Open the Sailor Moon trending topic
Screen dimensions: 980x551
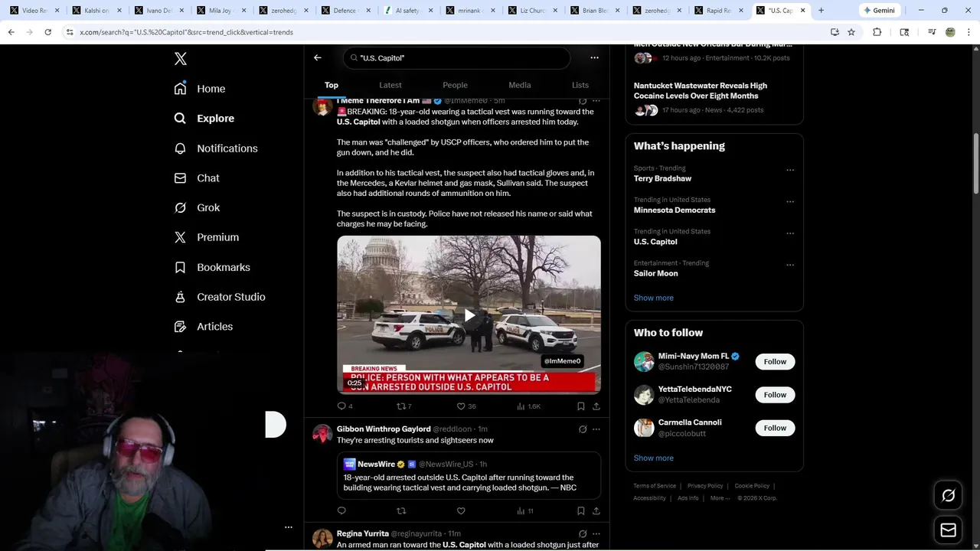pyautogui.click(x=655, y=273)
